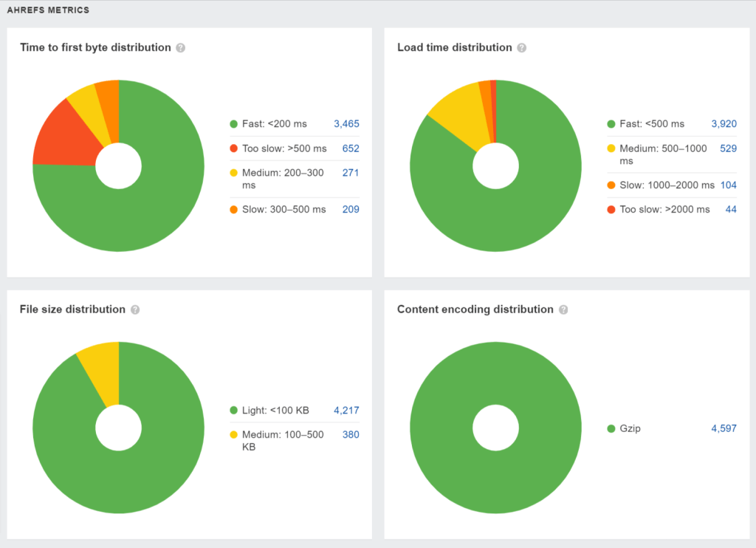The width and height of the screenshot is (756, 548).
Task: Click the 380 count for Medium file size
Action: pos(350,434)
